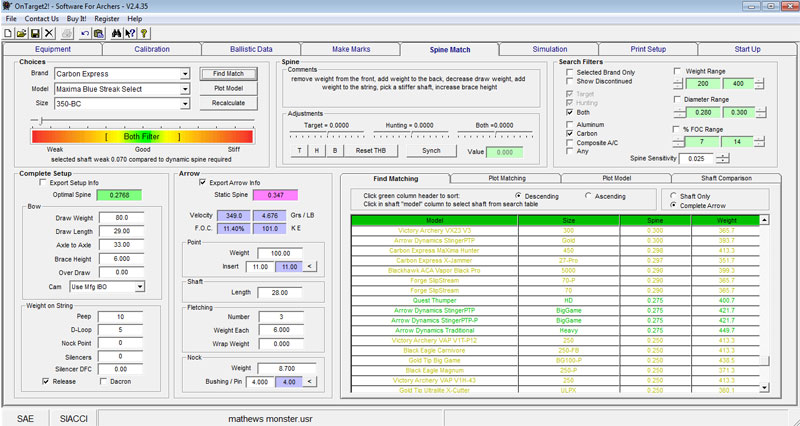The image size is (800, 426).
Task: Click the Point Weight input field
Action: click(x=280, y=253)
